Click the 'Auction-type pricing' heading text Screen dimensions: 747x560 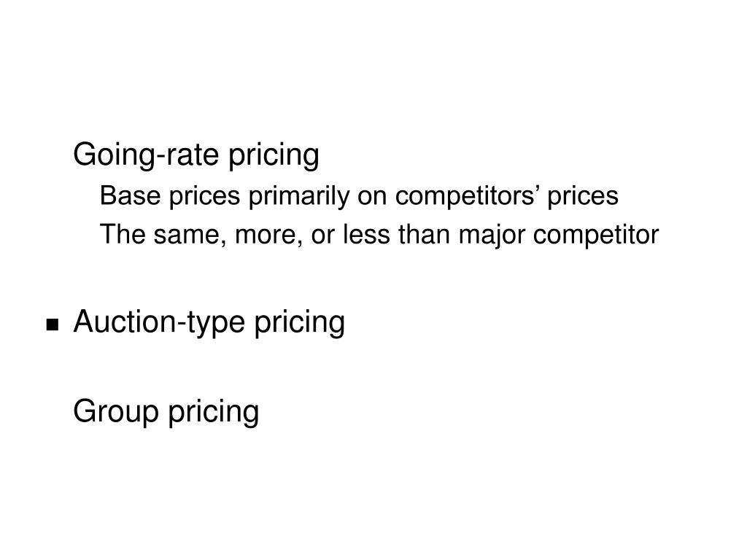(x=209, y=323)
